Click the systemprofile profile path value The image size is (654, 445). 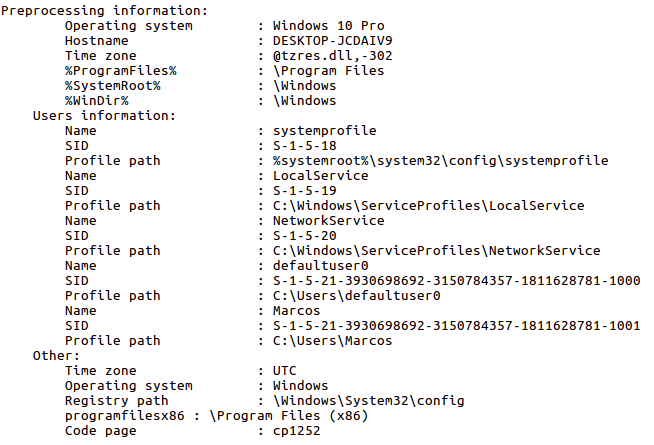coord(440,160)
